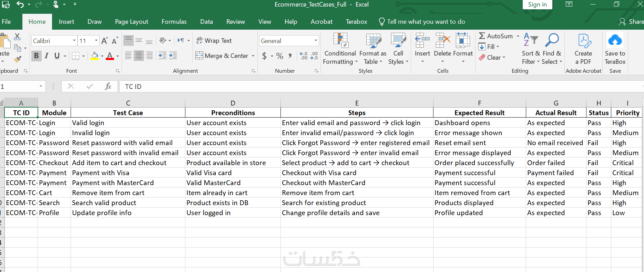Toggle Bold formatting

point(36,56)
